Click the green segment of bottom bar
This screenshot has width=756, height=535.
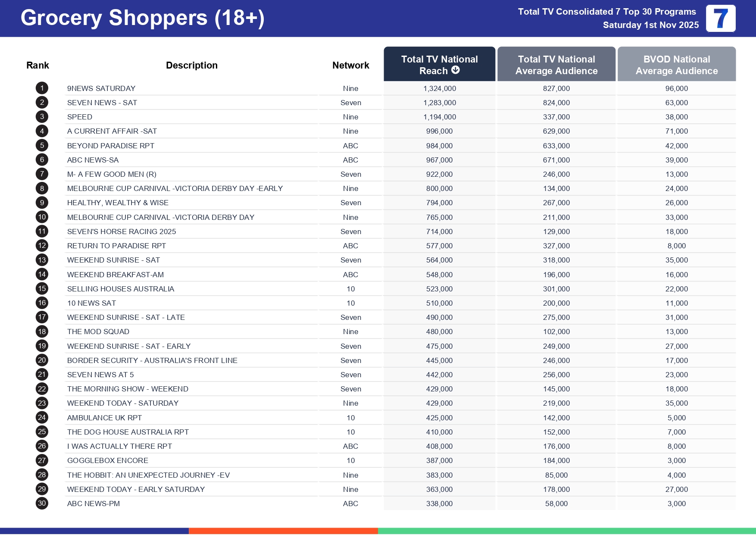point(566,531)
